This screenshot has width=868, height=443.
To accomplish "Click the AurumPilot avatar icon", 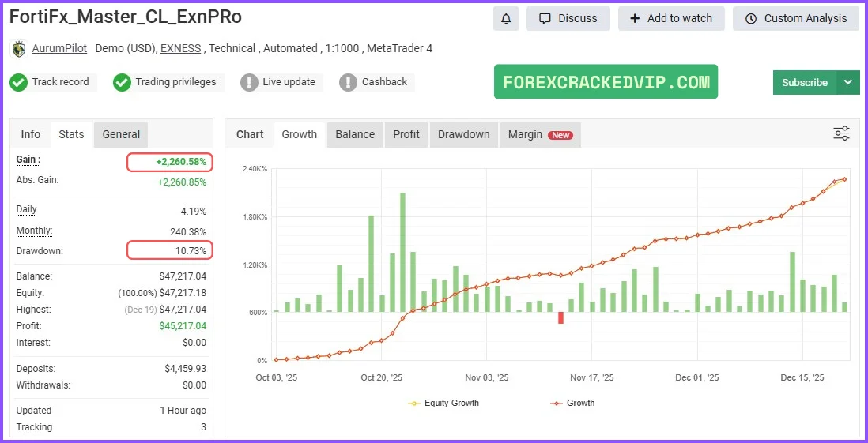I will click(19, 49).
